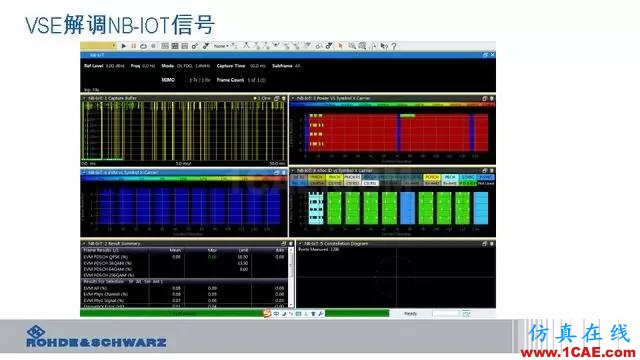Select the "EVM PDSCH 16QAM (%)" row

184,263
